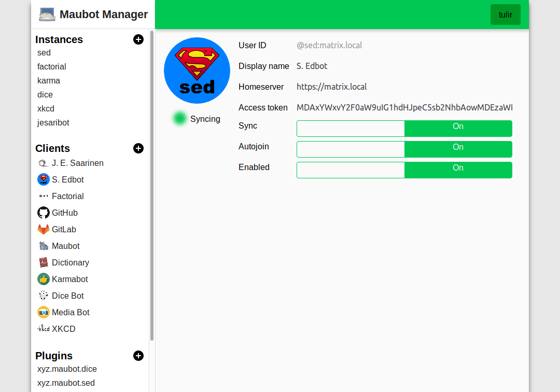
Task: Open the factorial instance
Action: [x=52, y=66]
